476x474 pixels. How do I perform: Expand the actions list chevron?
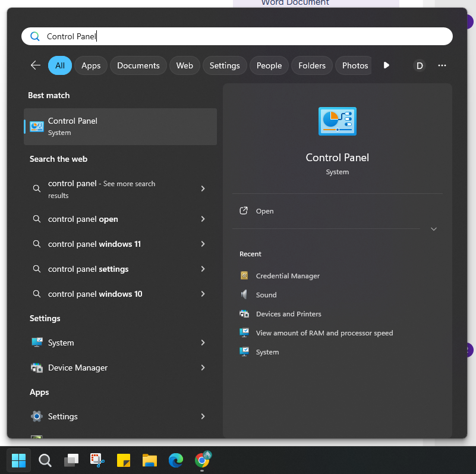coord(434,229)
